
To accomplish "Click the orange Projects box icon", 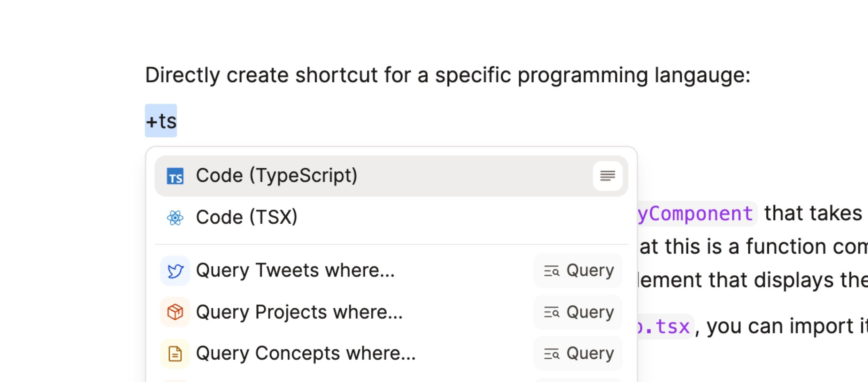I will 175,312.
